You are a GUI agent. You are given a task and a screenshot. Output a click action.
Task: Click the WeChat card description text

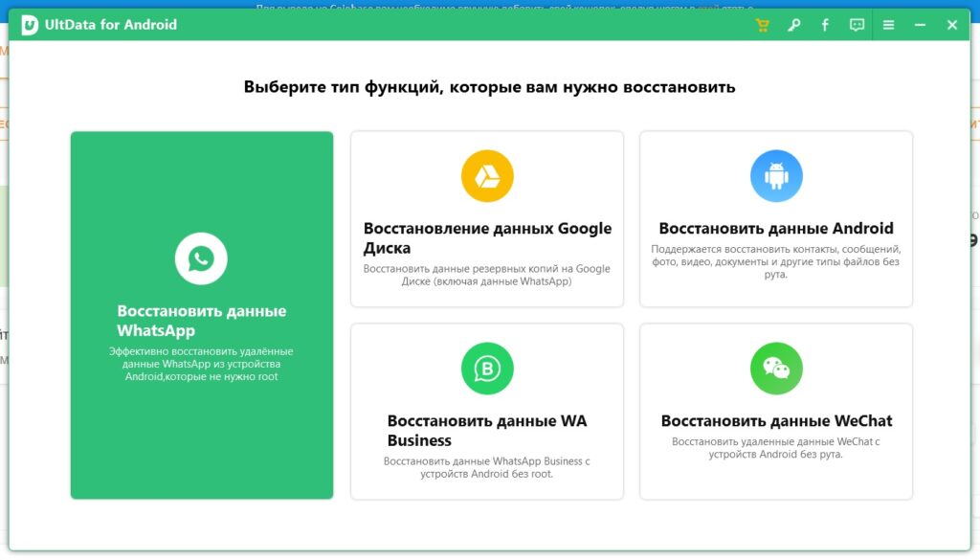coord(775,448)
